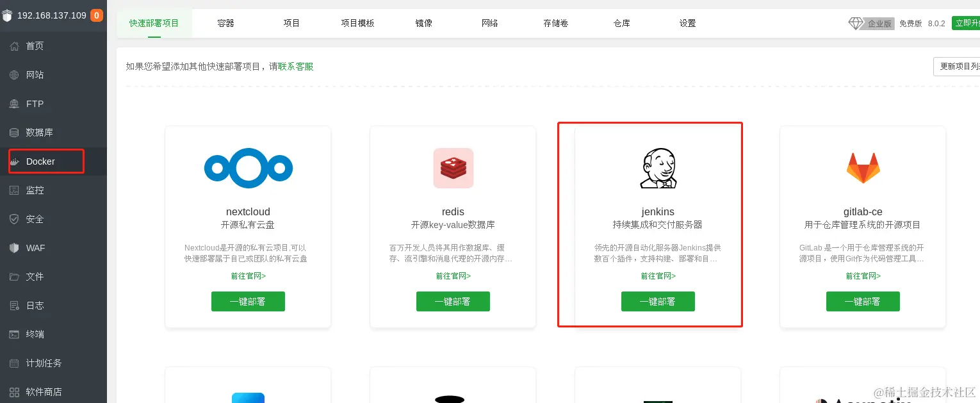This screenshot has height=403, width=980.
Task: Click the jenkins card title text
Action: pos(658,212)
